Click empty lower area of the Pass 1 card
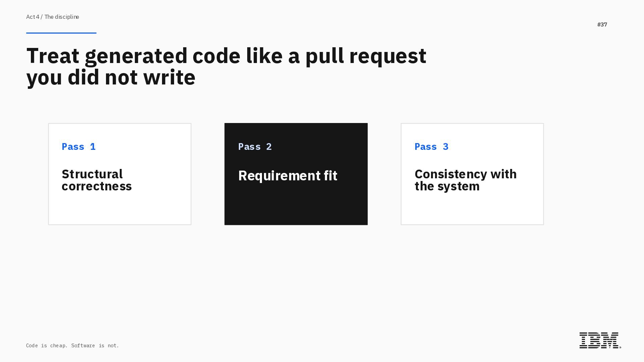 coord(119,209)
